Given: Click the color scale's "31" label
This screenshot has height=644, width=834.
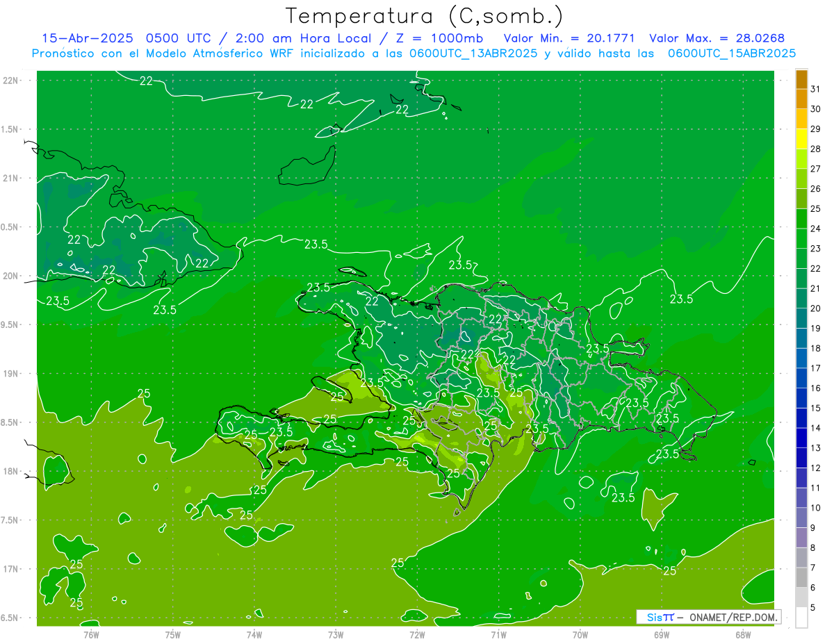Looking at the screenshot, I should pyautogui.click(x=815, y=88).
